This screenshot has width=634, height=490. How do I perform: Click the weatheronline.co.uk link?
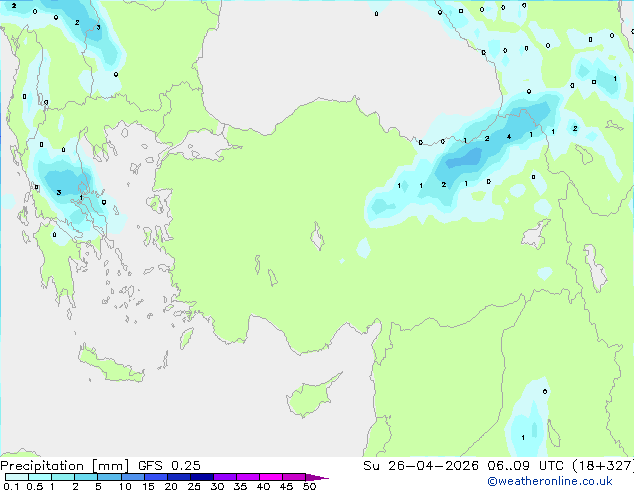[550, 481]
